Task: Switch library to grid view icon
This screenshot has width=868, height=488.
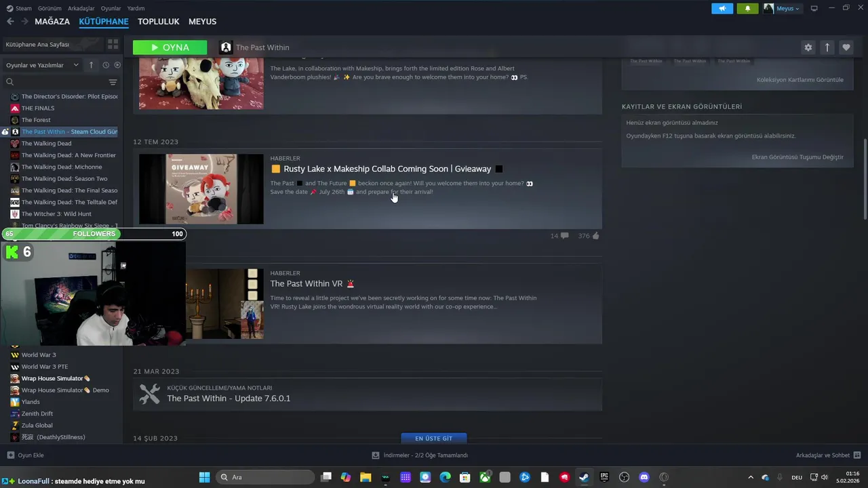Action: click(113, 44)
